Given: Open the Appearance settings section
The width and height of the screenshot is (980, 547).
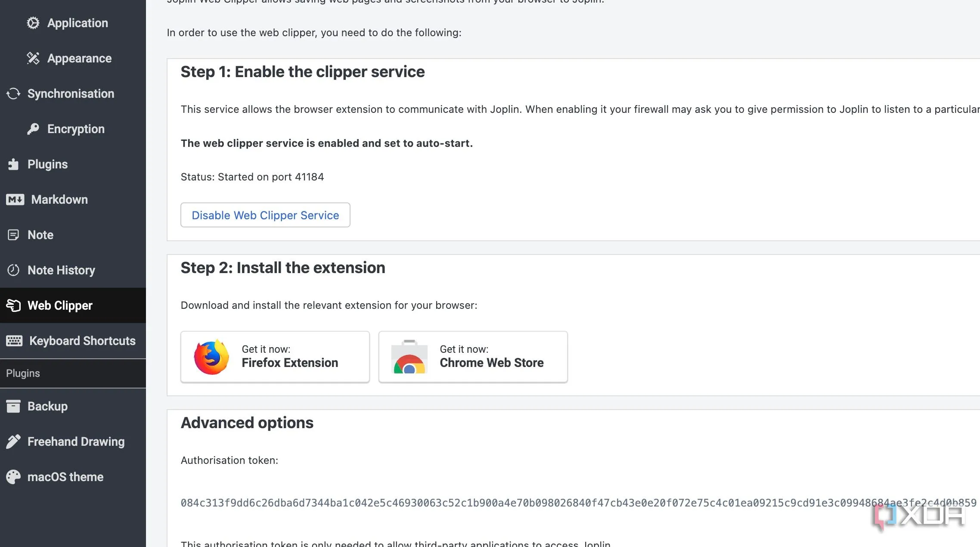Looking at the screenshot, I should (x=73, y=58).
